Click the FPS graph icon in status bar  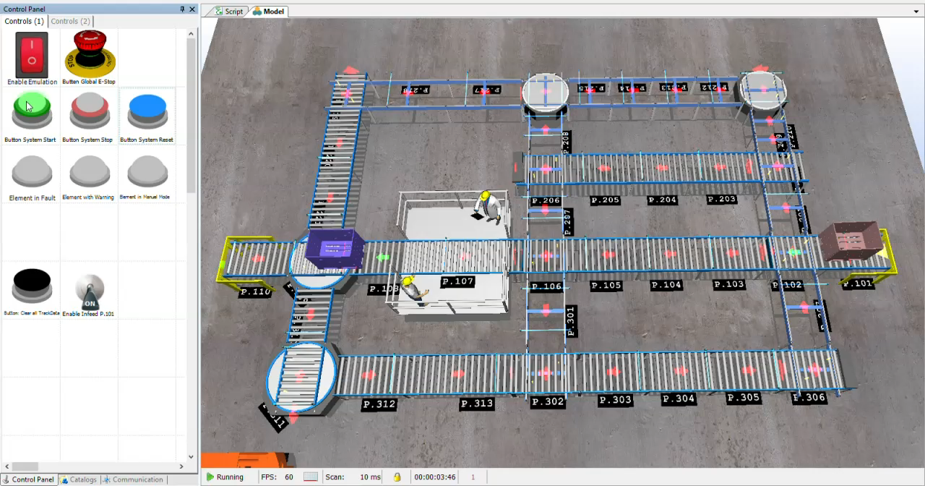310,477
